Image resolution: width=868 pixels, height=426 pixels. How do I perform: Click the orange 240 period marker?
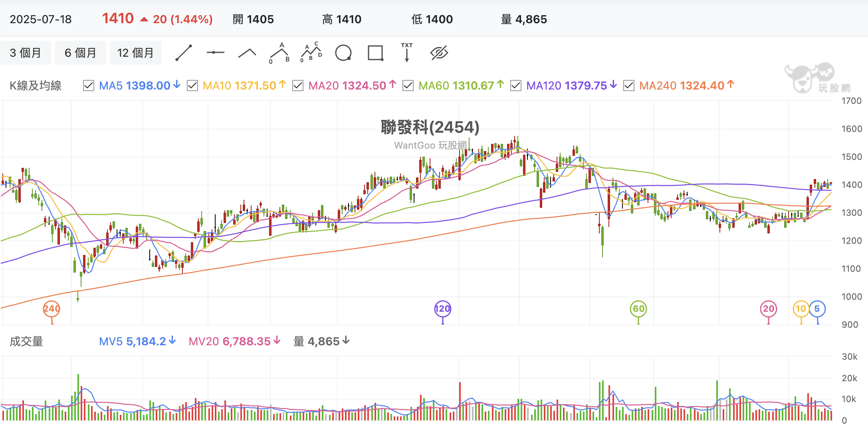52,309
